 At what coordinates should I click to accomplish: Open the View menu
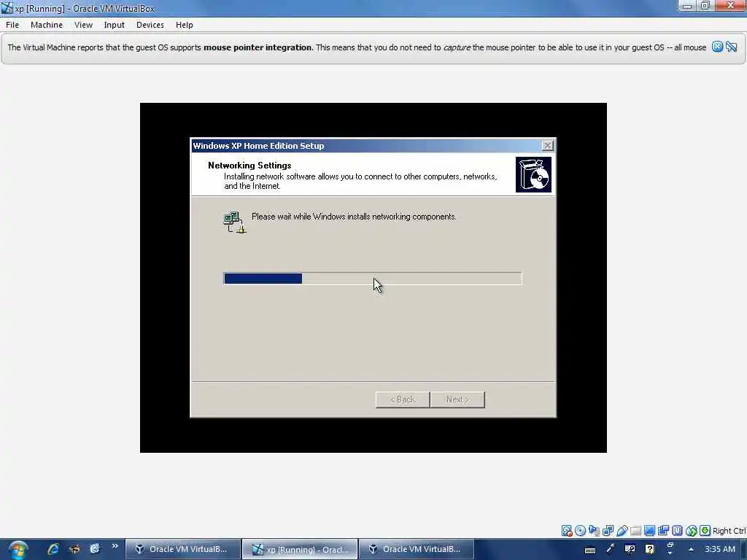pyautogui.click(x=83, y=25)
